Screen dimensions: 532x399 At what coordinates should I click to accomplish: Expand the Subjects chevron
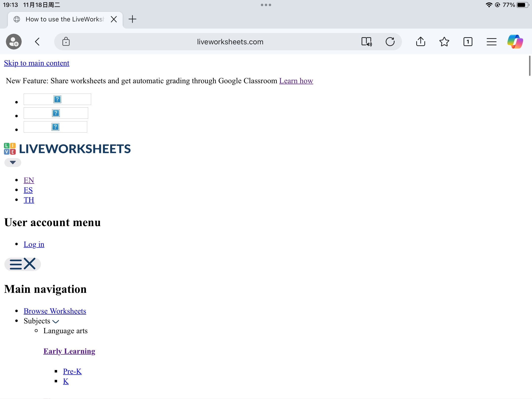tap(56, 321)
